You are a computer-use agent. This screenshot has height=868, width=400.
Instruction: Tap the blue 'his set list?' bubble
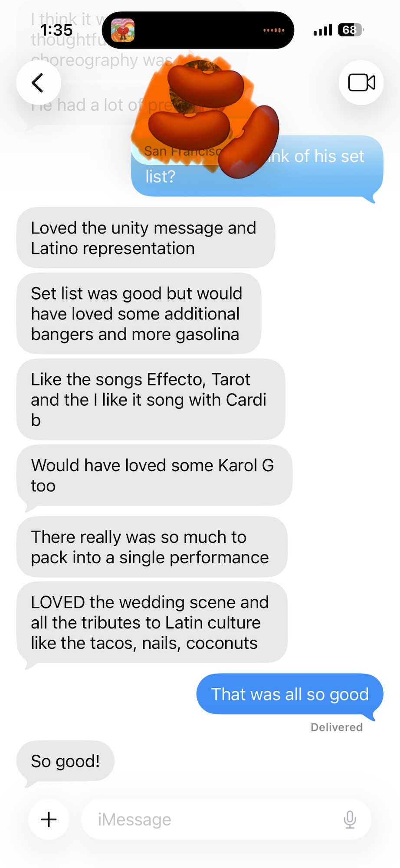[257, 166]
